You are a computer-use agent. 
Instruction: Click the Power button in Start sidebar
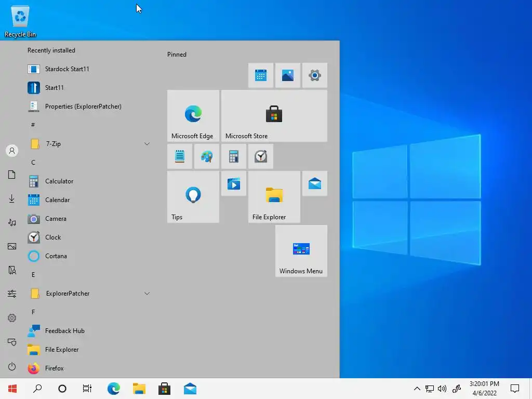click(12, 366)
